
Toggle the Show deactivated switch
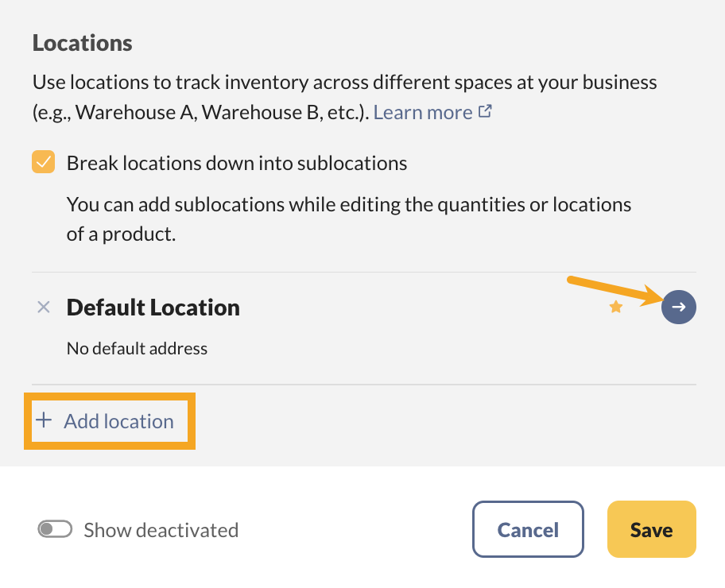tap(55, 529)
